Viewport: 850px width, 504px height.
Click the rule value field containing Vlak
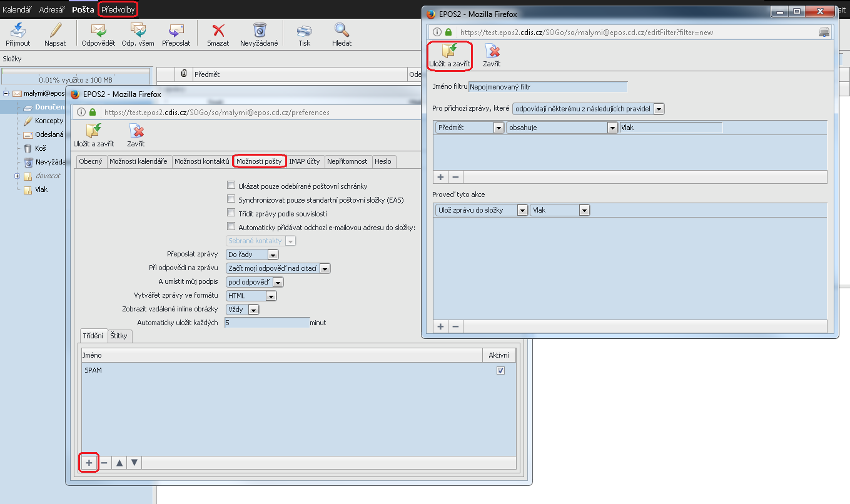tap(671, 128)
